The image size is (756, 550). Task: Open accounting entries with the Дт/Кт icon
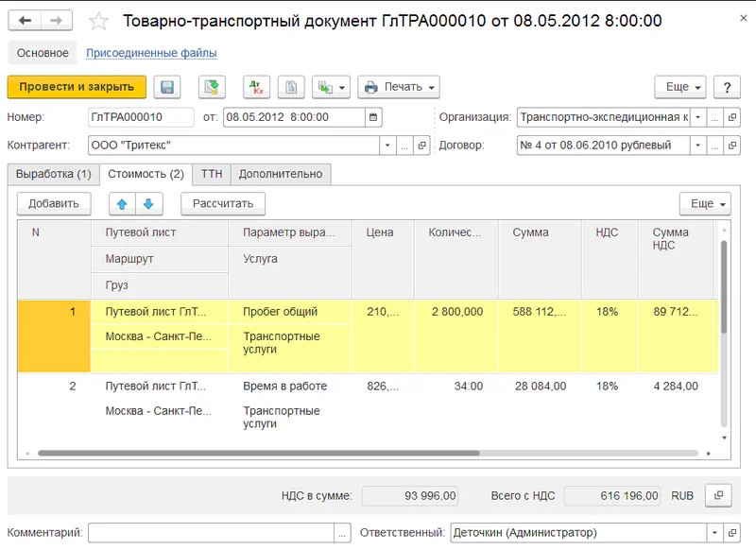[255, 86]
